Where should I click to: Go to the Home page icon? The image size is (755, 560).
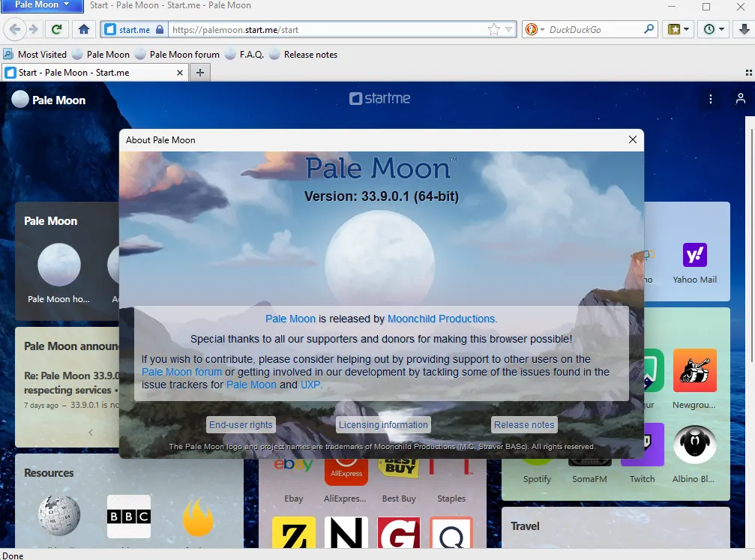(x=84, y=29)
